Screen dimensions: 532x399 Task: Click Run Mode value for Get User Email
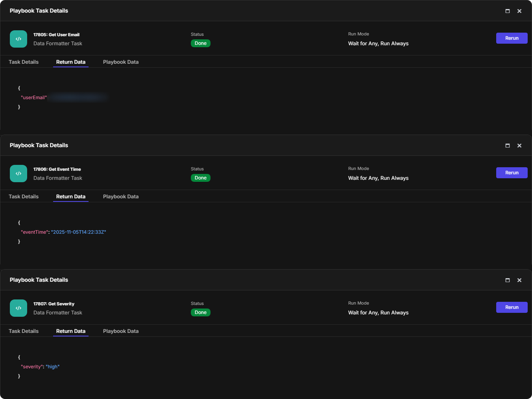click(x=378, y=44)
